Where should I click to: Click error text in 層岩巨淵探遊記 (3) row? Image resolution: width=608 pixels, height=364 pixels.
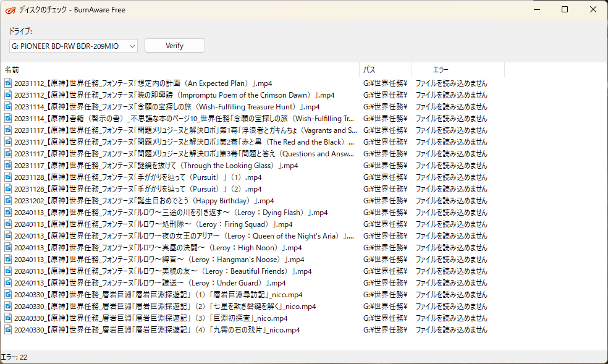coord(451,318)
